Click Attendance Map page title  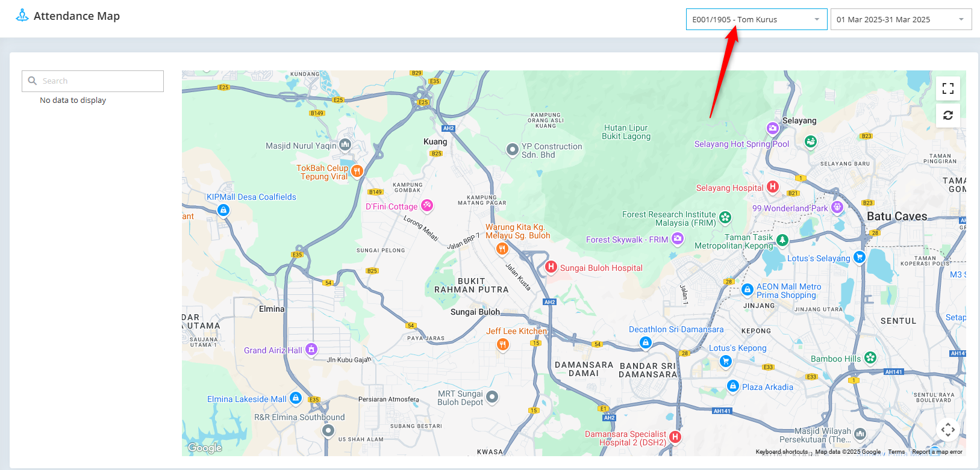pos(76,16)
